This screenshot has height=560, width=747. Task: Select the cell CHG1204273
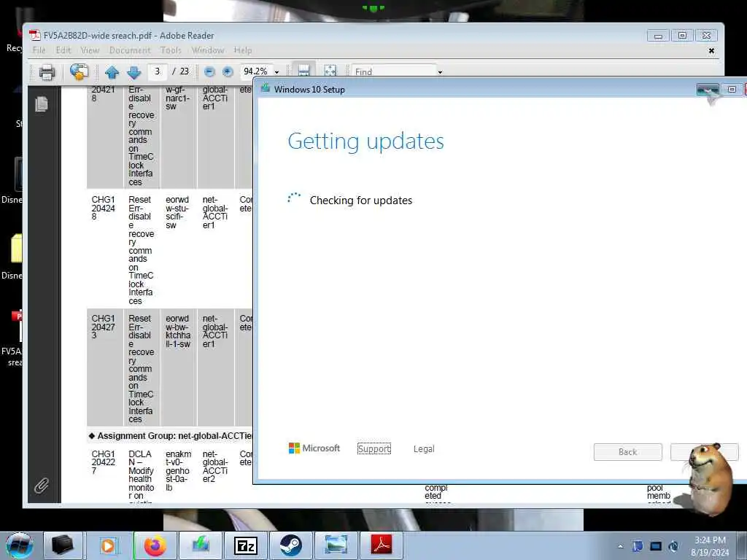(x=104, y=327)
